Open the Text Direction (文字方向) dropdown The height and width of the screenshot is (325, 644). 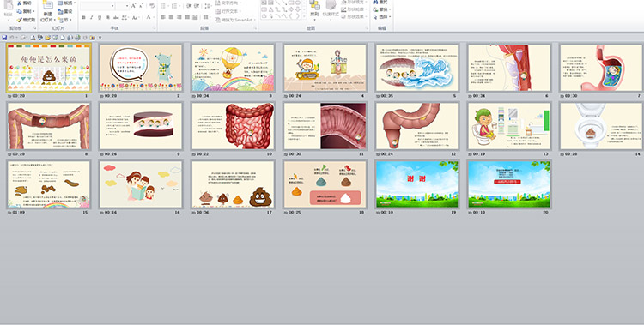click(228, 3)
